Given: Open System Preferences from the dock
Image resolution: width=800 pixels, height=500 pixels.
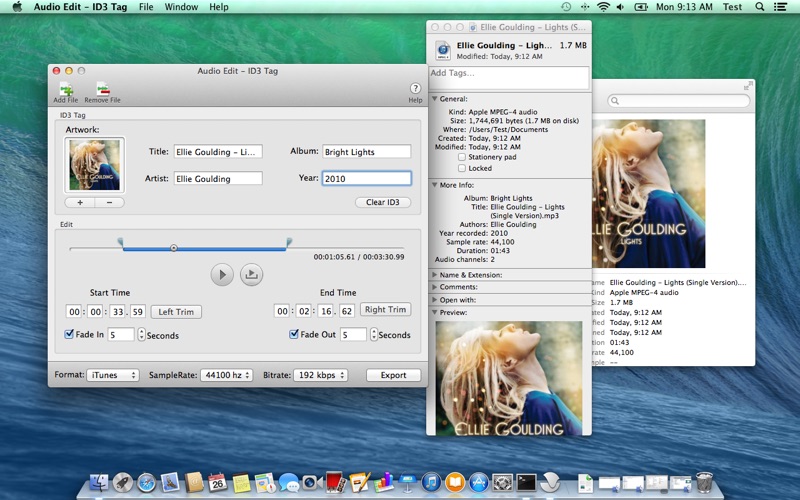Looking at the screenshot, I should (x=503, y=482).
